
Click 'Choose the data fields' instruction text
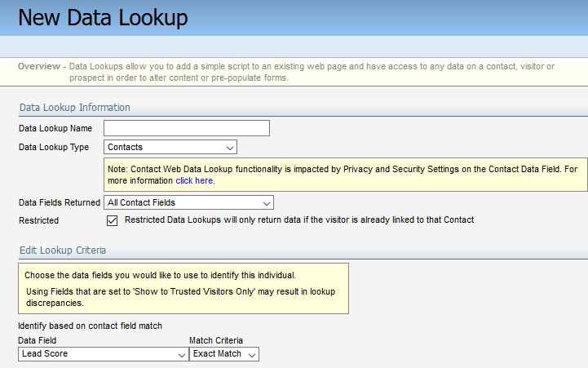click(160, 275)
